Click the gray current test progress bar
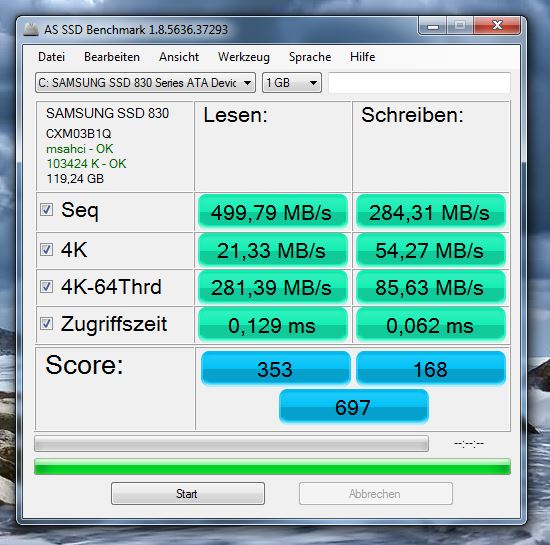 231,444
